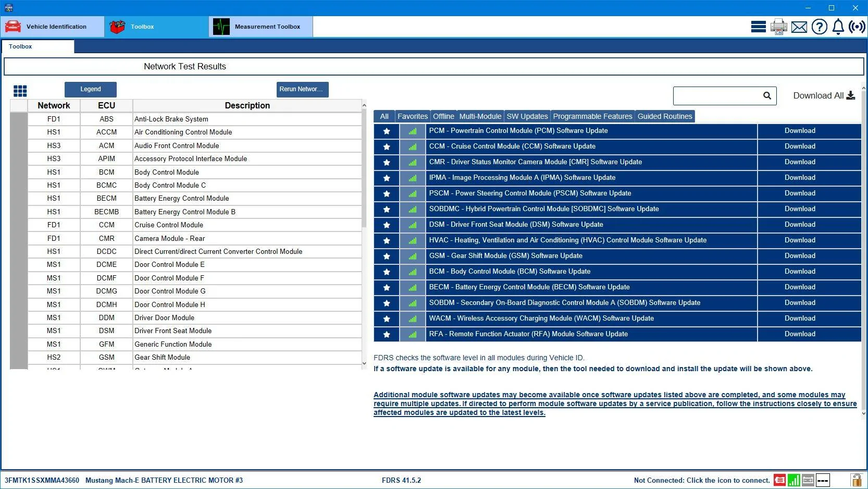The height and width of the screenshot is (489, 868).
Task: Toggle favorite star for SOBDMC Software Update
Action: tap(387, 210)
